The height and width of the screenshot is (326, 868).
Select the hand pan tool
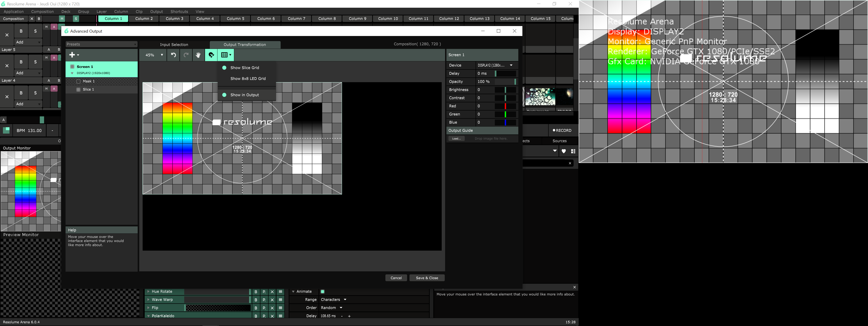[x=198, y=55]
